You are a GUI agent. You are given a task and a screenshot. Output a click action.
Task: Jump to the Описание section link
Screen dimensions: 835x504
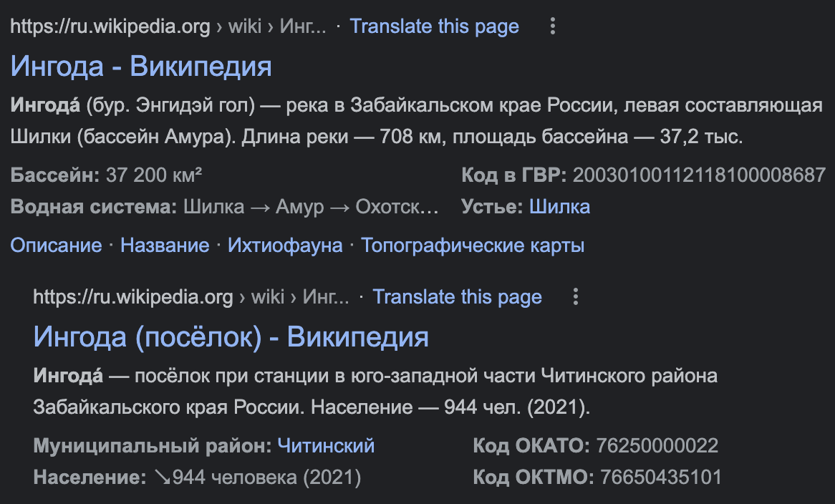[56, 246]
